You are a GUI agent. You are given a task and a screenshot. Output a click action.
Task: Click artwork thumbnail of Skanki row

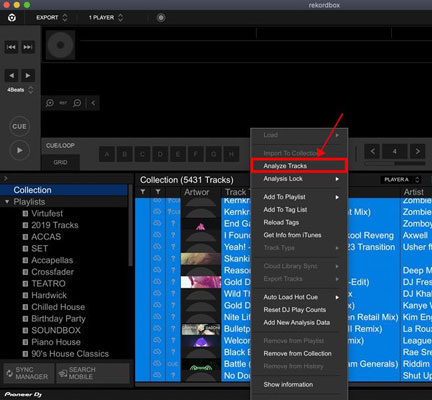tap(201, 259)
